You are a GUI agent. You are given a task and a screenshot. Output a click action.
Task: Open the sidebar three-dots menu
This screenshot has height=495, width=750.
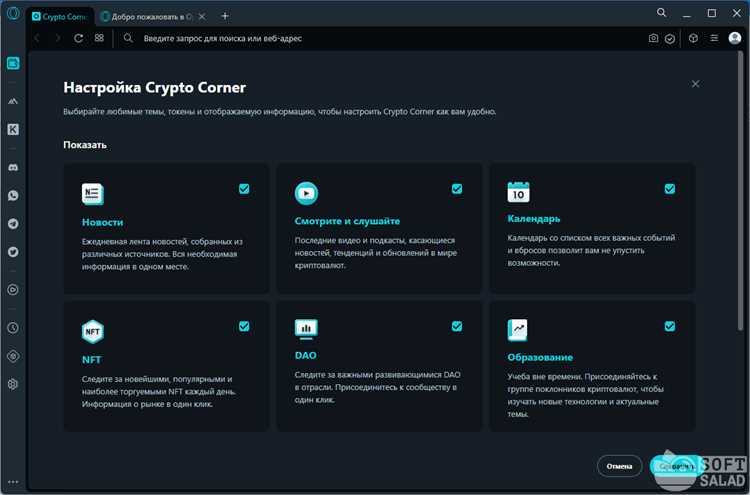(x=13, y=482)
